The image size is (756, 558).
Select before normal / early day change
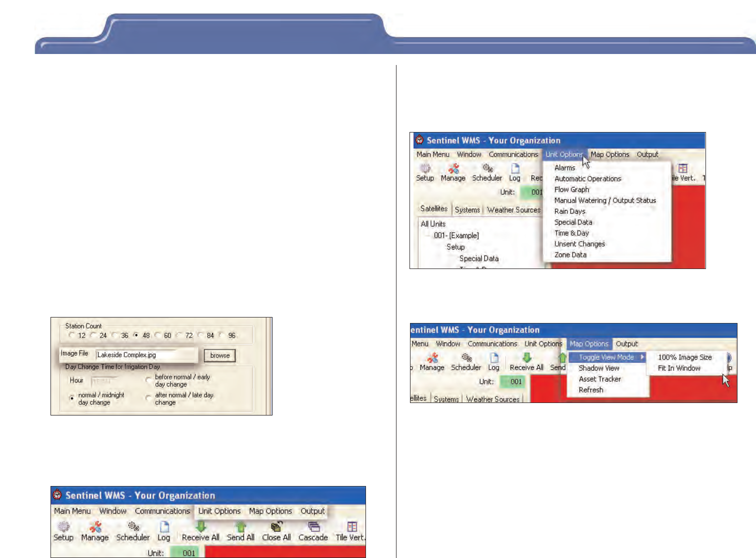[148, 380]
